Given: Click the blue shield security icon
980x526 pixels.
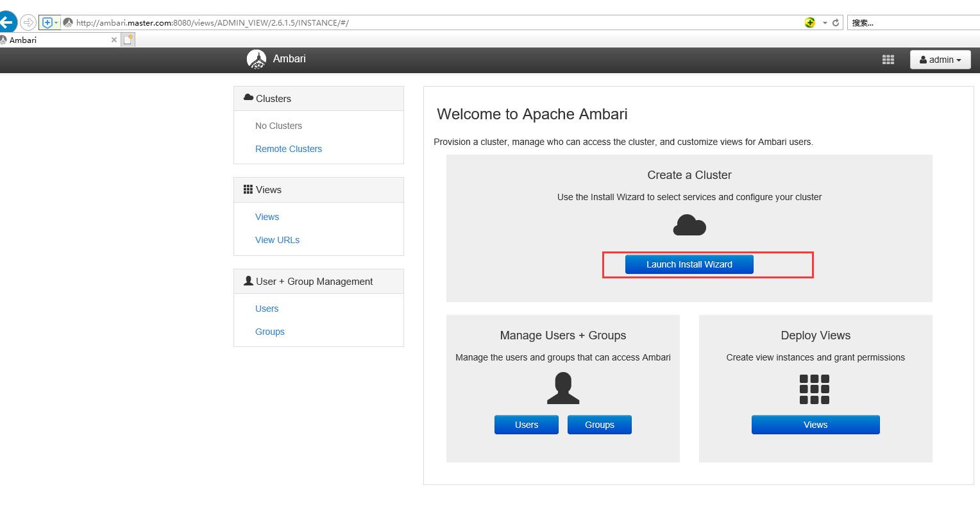Looking at the screenshot, I should (47, 22).
